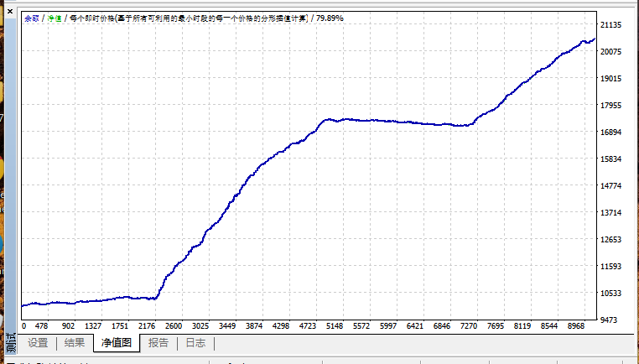Select the 2600 x-axis value
Screen dimensions: 639x364
(174, 326)
